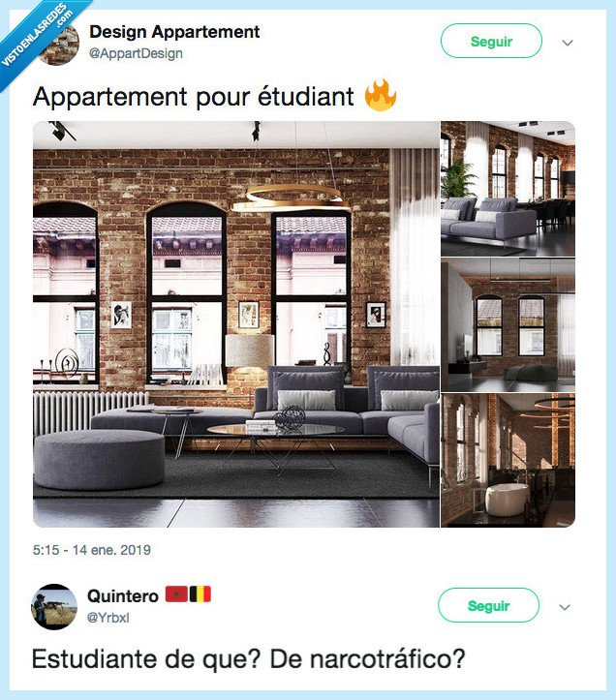The image size is (616, 700).
Task: Click the Moroccan flag next to Quintero
Action: pos(176,594)
